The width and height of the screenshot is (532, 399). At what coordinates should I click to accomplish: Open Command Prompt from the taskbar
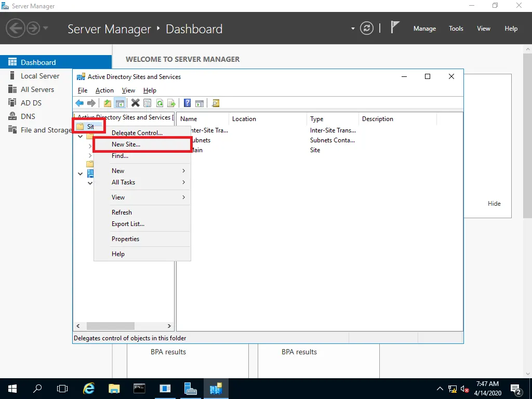tap(139, 389)
